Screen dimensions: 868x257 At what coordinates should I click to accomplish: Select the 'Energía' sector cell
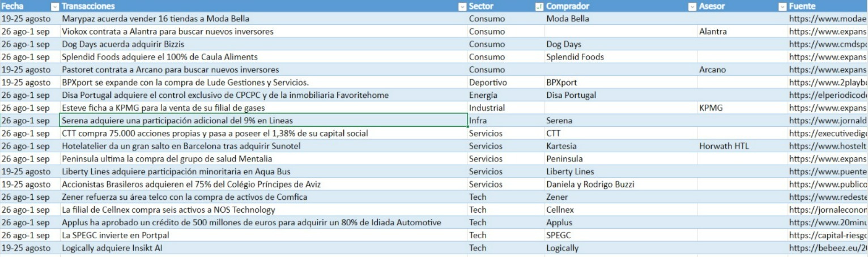click(x=506, y=95)
